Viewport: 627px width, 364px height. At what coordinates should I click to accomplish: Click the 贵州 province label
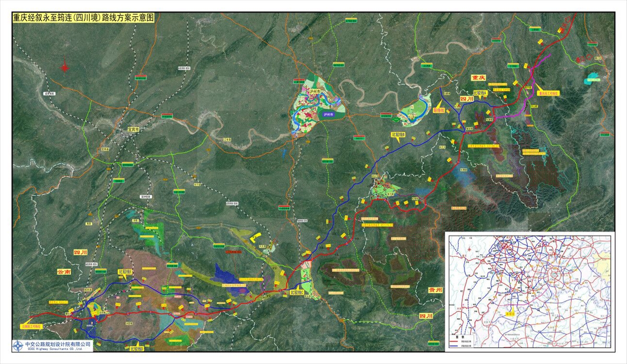436,289
